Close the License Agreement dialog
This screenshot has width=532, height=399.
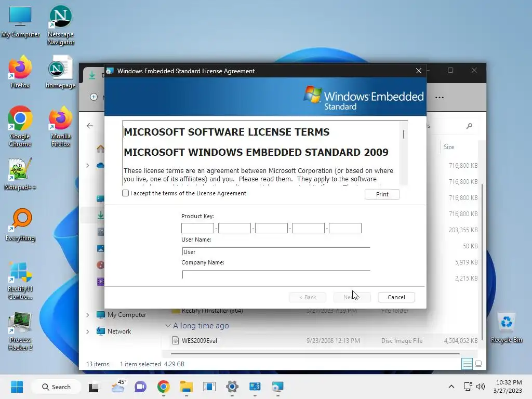[418, 71]
